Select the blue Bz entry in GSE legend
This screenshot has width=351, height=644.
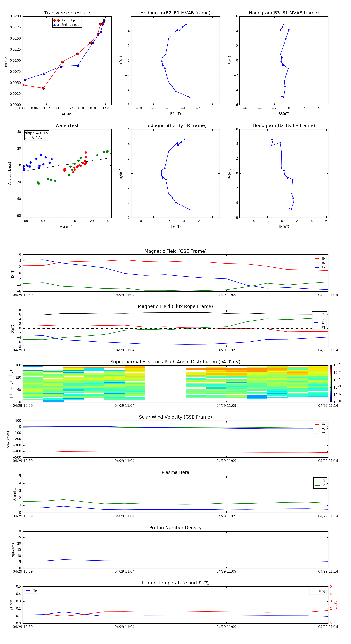click(320, 267)
